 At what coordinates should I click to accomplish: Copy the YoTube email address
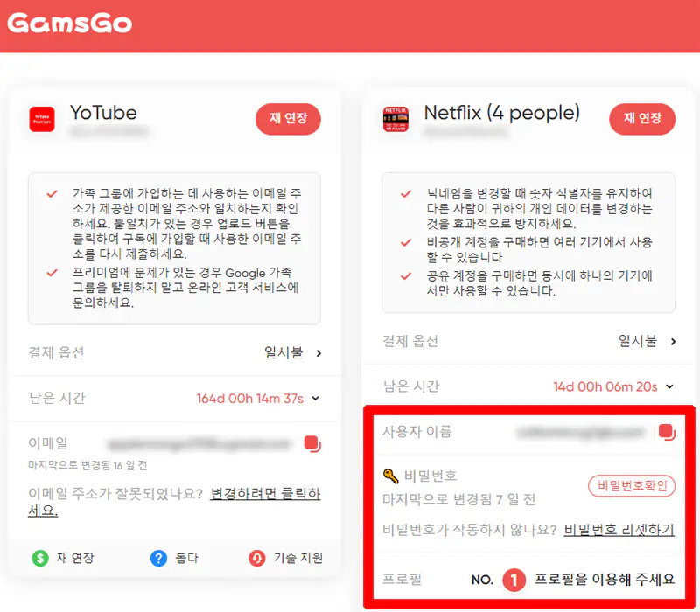(x=312, y=444)
